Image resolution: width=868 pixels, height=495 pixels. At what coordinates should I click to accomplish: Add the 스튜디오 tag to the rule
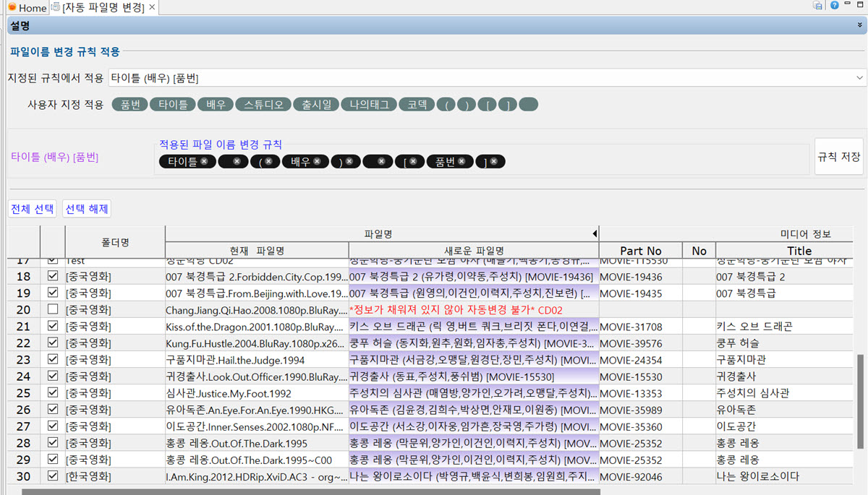pyautogui.click(x=263, y=104)
